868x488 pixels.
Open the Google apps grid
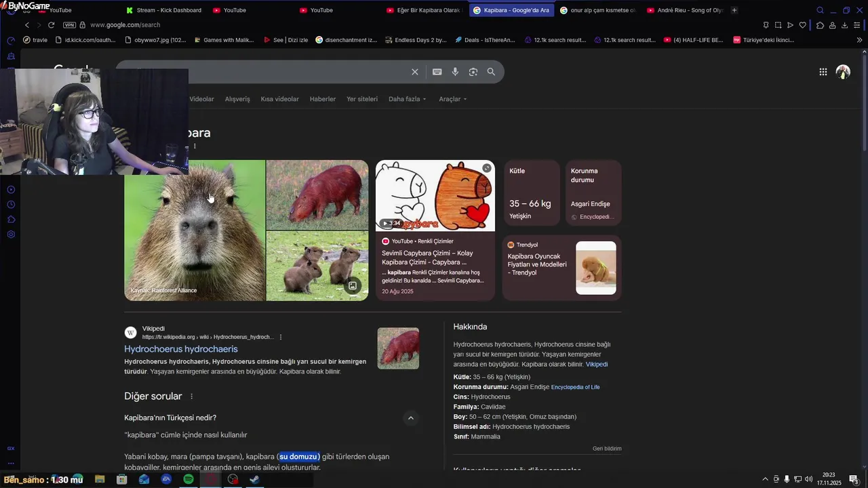point(823,72)
